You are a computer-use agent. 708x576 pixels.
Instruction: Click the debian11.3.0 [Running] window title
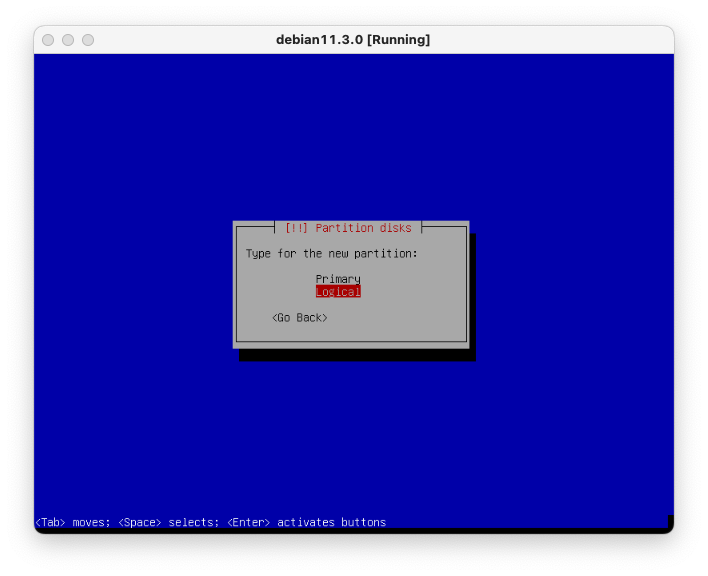[353, 40]
